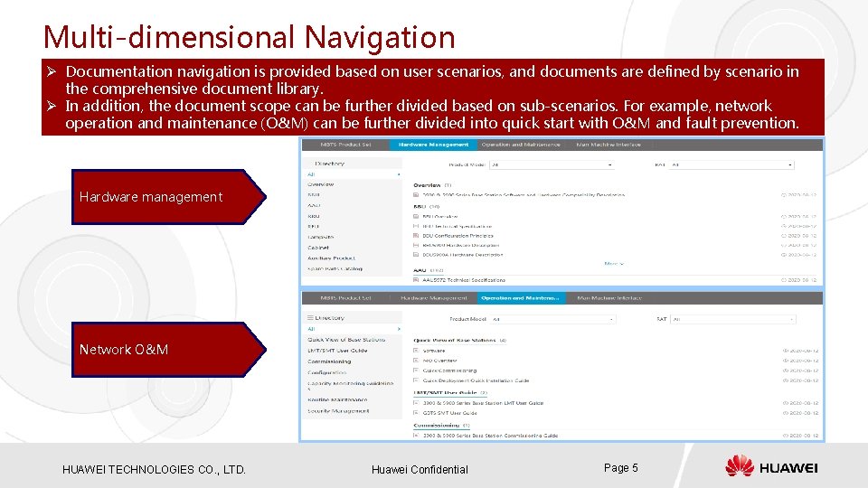
Task: Select MBTS Product Set tab in upper panel
Action: point(346,145)
